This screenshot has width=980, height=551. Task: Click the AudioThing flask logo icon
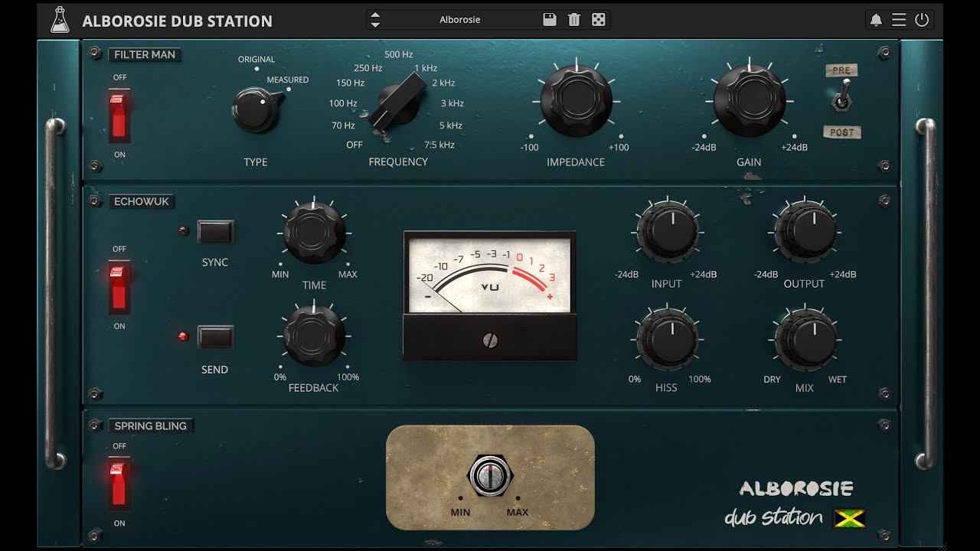point(60,20)
